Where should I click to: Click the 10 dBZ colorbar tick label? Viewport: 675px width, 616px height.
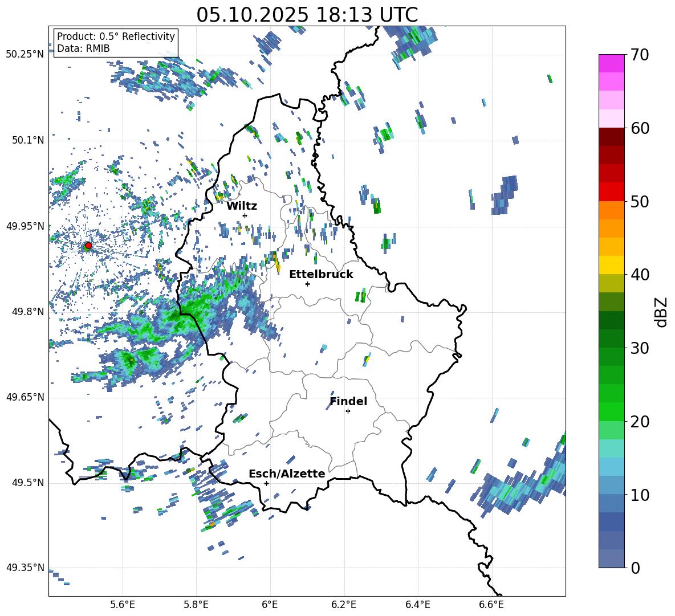tap(640, 495)
